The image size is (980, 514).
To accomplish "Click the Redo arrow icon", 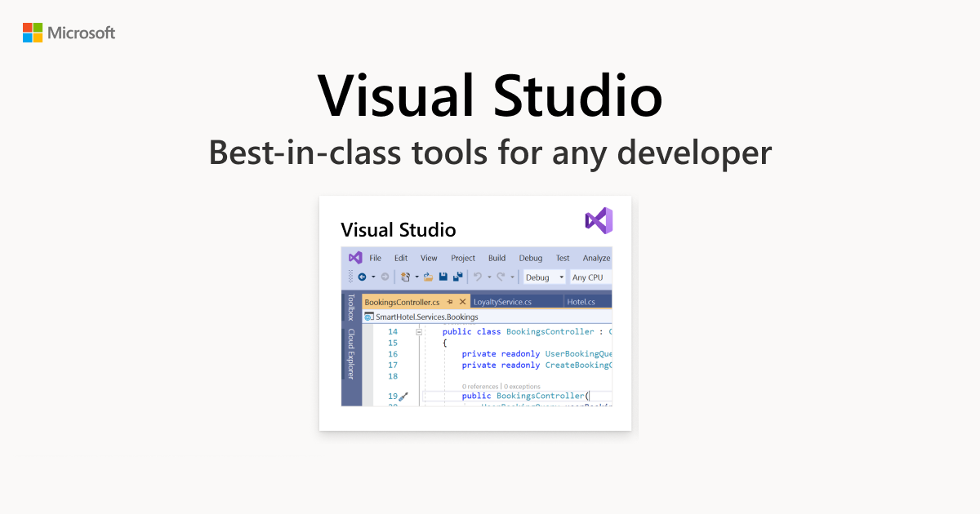I will pos(501,277).
